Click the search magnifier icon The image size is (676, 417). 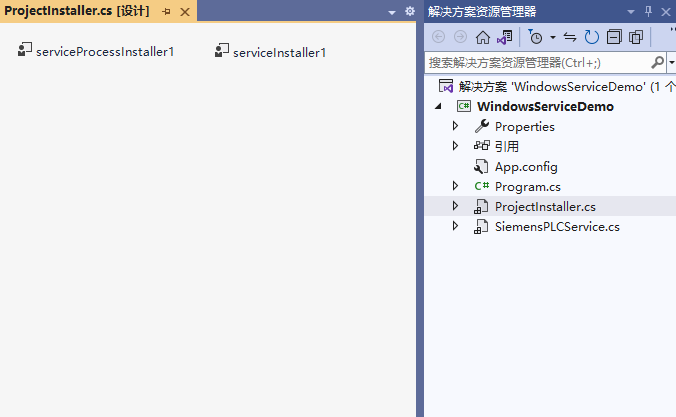coord(657,62)
